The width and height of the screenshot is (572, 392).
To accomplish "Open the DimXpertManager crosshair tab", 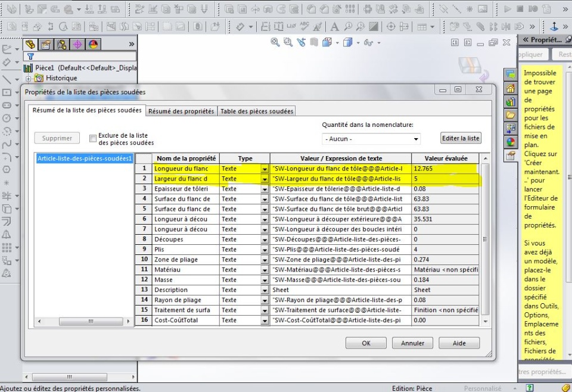I will click(77, 45).
